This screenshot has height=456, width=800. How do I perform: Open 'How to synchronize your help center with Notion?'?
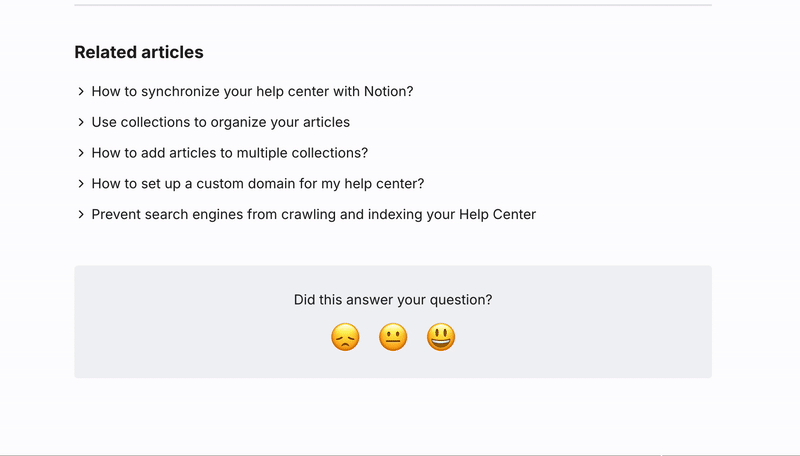pyautogui.click(x=252, y=91)
